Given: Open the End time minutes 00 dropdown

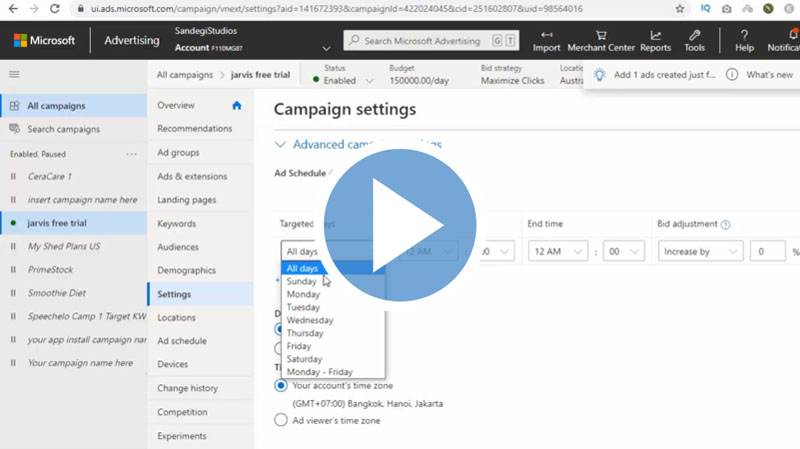Looking at the screenshot, I should point(623,251).
